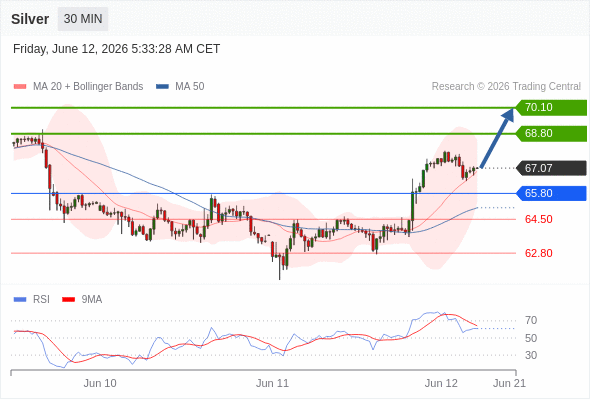The height and width of the screenshot is (400, 590).
Task: Click the 'Jun 12' date axis label
Action: [441, 383]
